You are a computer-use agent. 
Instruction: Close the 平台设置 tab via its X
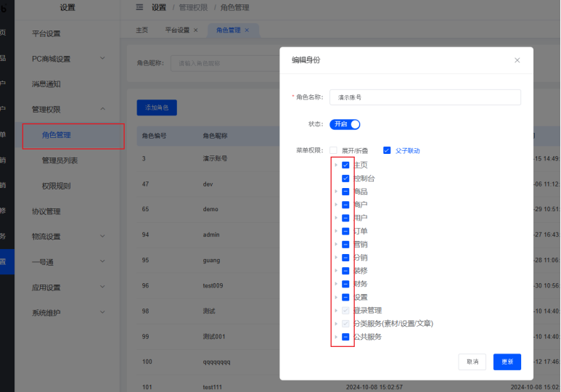pyautogui.click(x=196, y=30)
